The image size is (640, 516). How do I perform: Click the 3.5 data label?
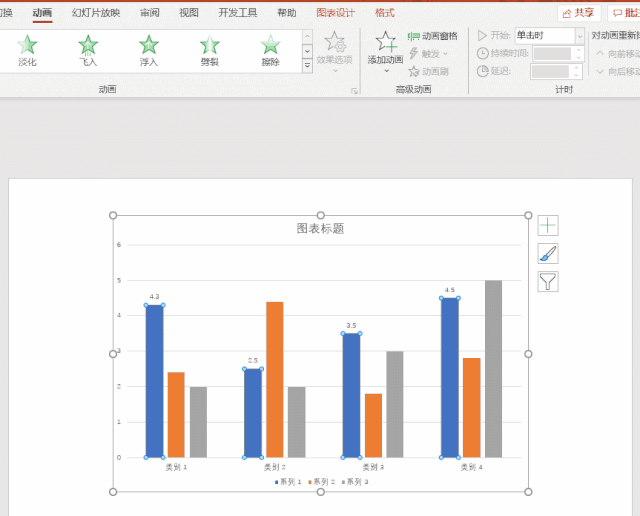[x=351, y=325]
